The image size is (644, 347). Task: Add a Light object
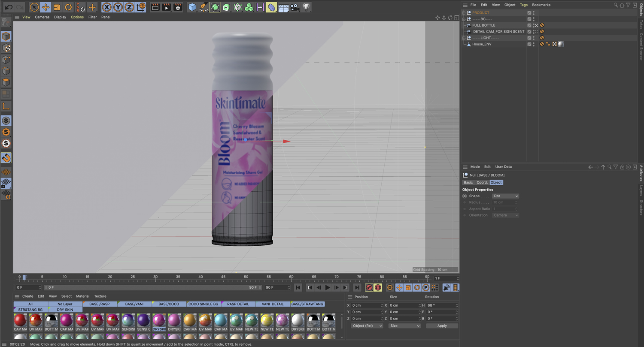pos(306,7)
